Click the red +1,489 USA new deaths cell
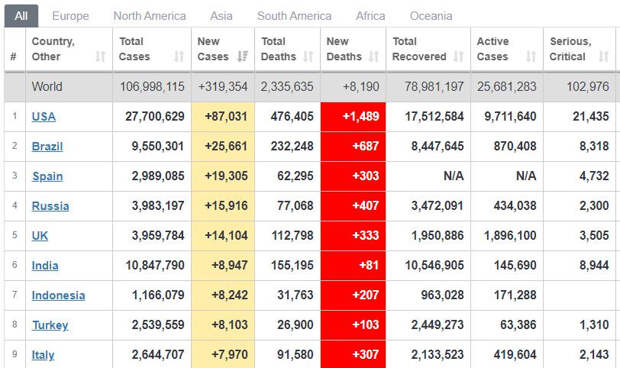This screenshot has width=620, height=368. [353, 117]
